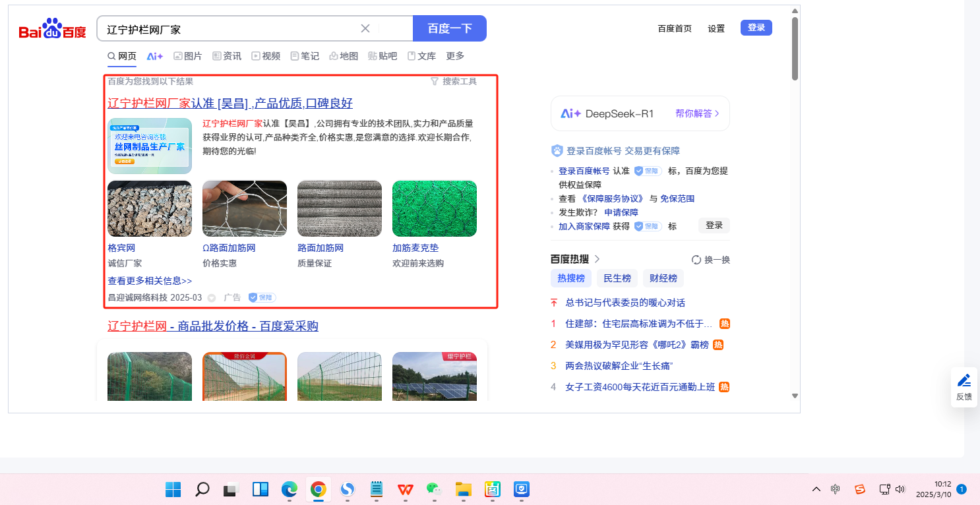Image resolution: width=980 pixels, height=505 pixels.
Task: Expand the 百度热搜 chevron
Action: [597, 259]
